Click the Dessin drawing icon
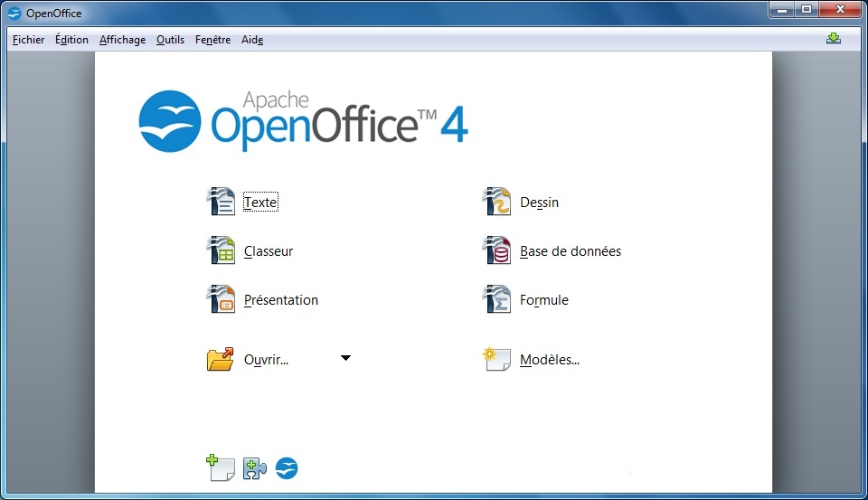 coord(496,201)
